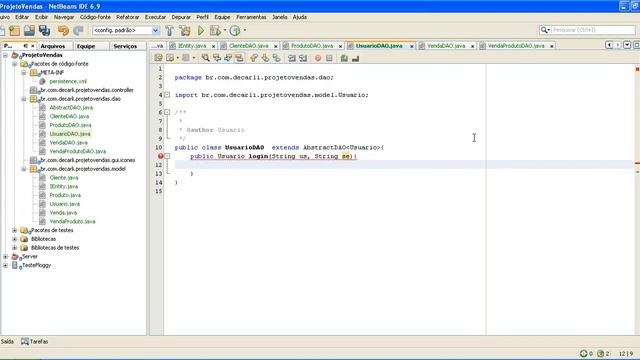Screen dimensions: 640x360
Task: Start macro recording red circle icon
Action: [318, 58]
